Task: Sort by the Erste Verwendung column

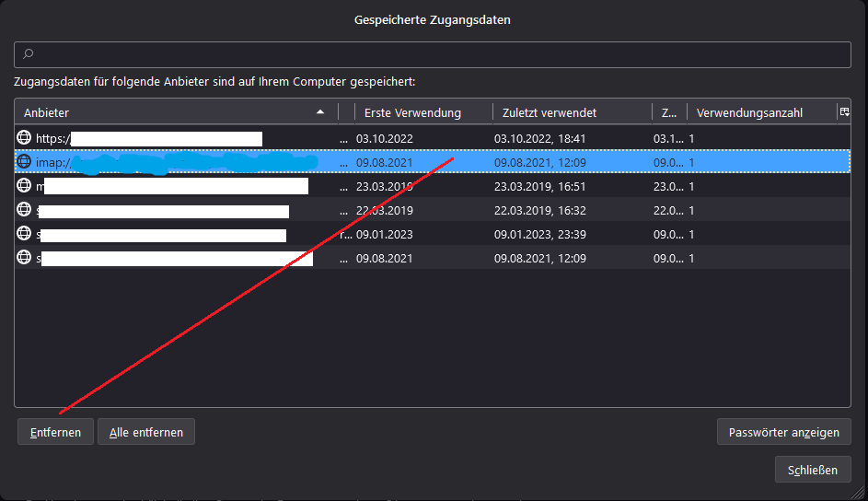Action: [x=412, y=112]
